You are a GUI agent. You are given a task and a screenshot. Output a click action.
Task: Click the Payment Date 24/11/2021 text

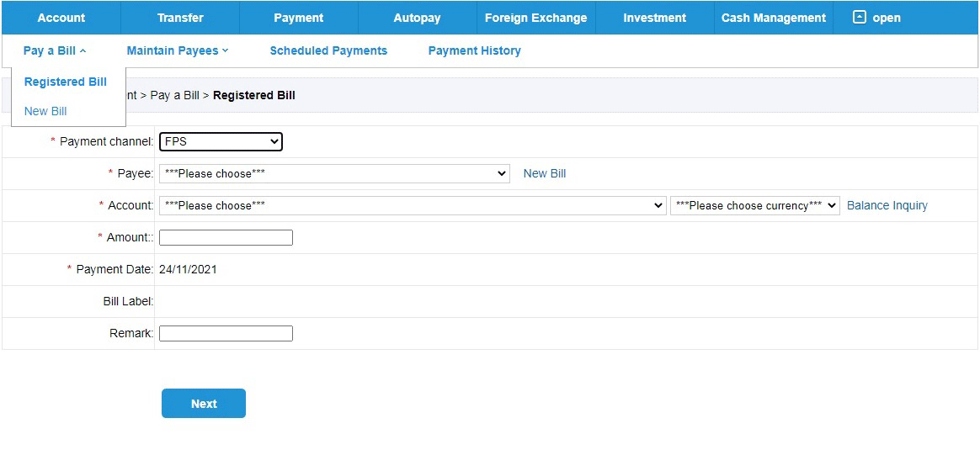pyautogui.click(x=188, y=270)
